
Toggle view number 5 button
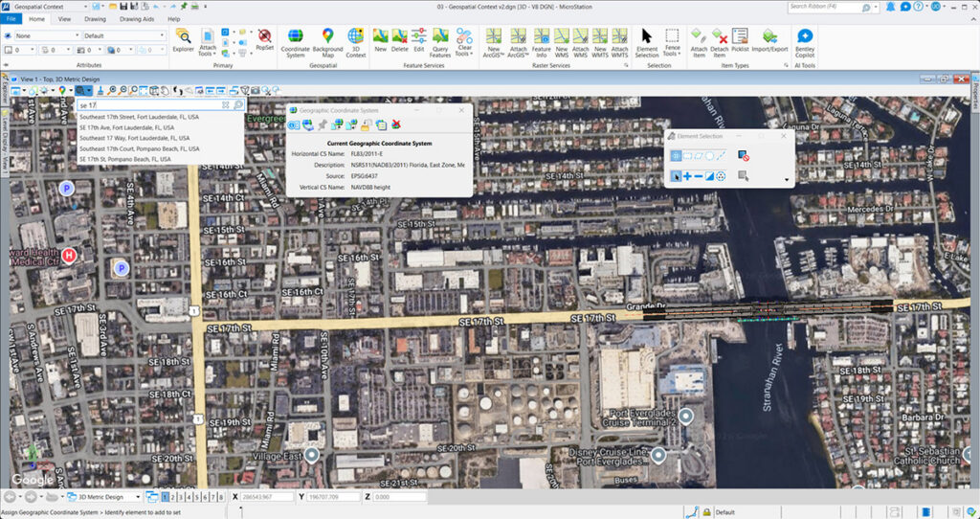[x=198, y=497]
